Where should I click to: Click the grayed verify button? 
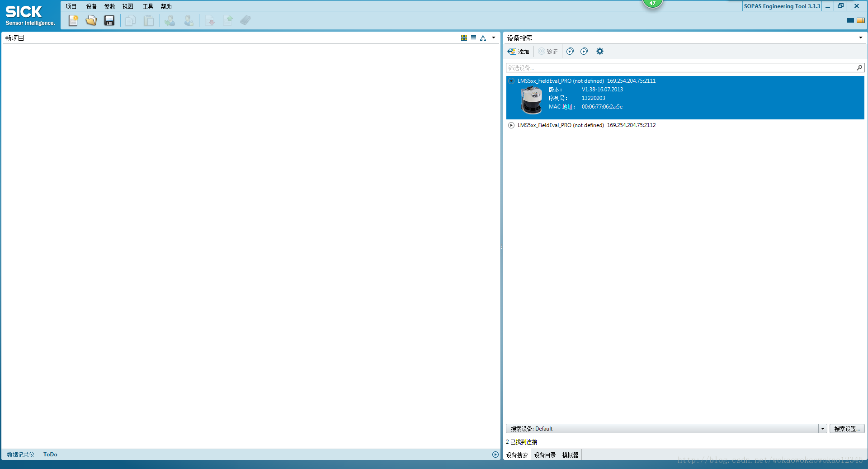pyautogui.click(x=548, y=52)
